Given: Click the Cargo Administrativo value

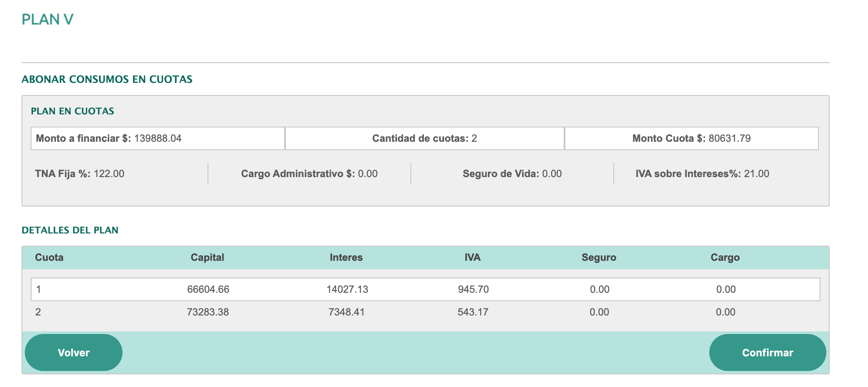Looking at the screenshot, I should tap(367, 174).
